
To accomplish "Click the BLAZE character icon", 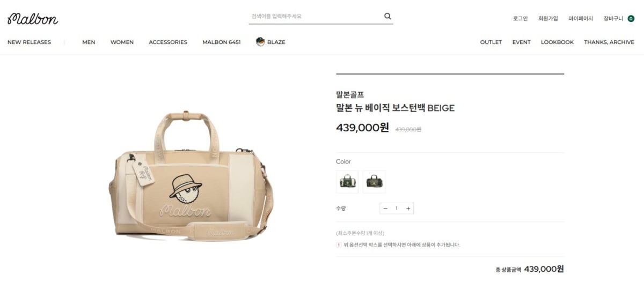I will (260, 42).
